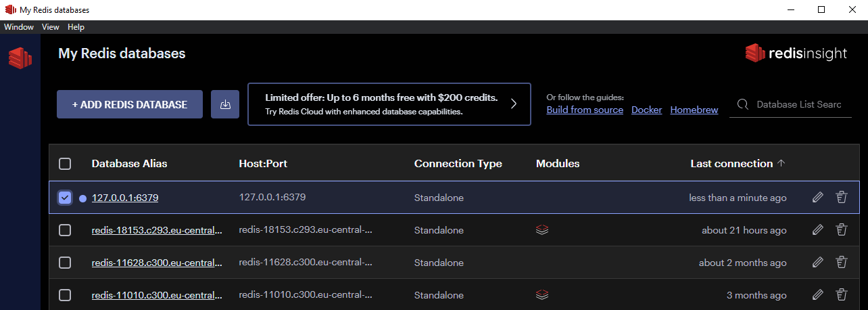Click the modules icon in redis-18153 row
This screenshot has height=310, width=868.
point(541,230)
